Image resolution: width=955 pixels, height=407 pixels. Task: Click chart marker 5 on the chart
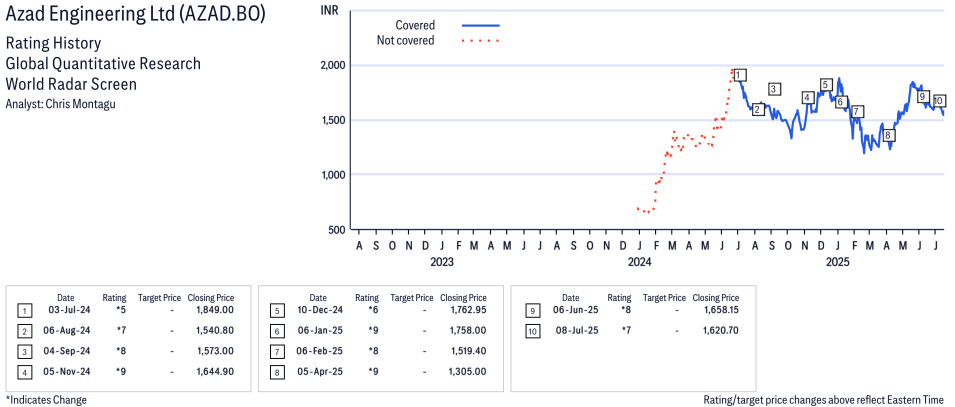(x=826, y=85)
